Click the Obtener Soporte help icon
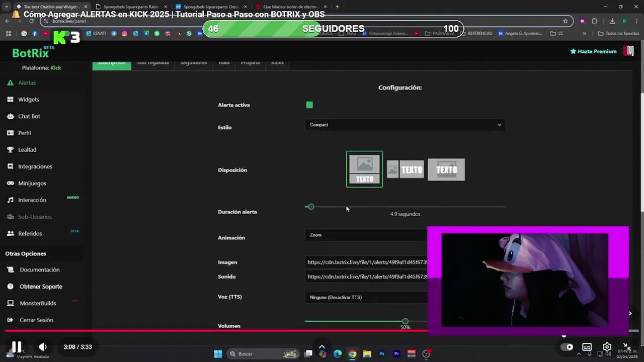 (x=10, y=287)
